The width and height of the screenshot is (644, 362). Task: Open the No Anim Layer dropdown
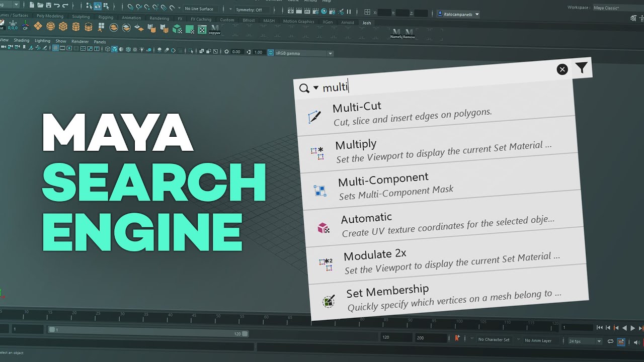click(541, 340)
